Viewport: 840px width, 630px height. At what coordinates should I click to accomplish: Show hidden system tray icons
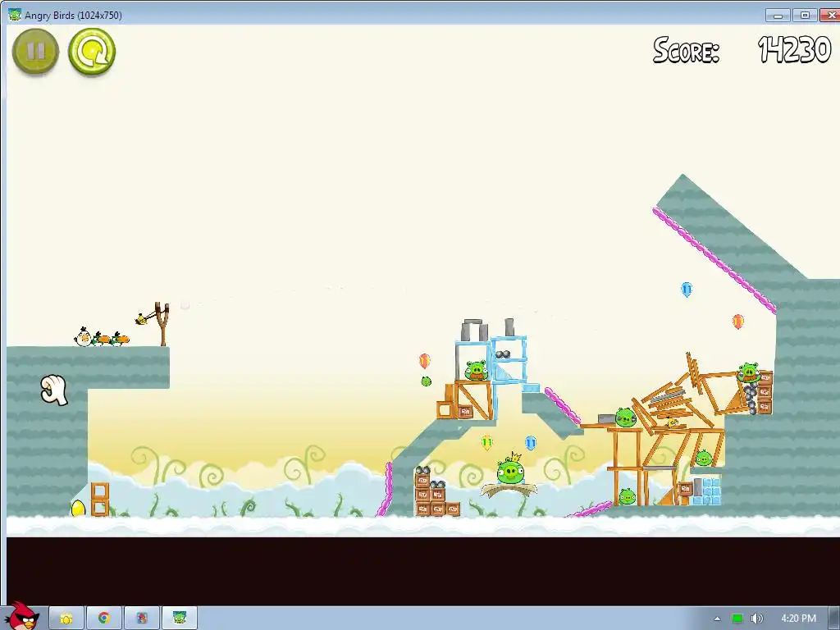click(717, 619)
